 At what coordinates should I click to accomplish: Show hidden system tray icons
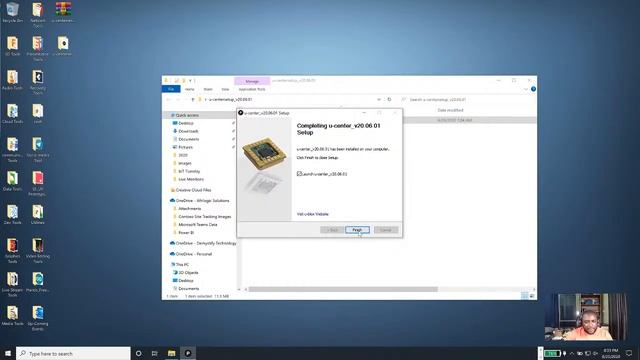tap(572, 353)
